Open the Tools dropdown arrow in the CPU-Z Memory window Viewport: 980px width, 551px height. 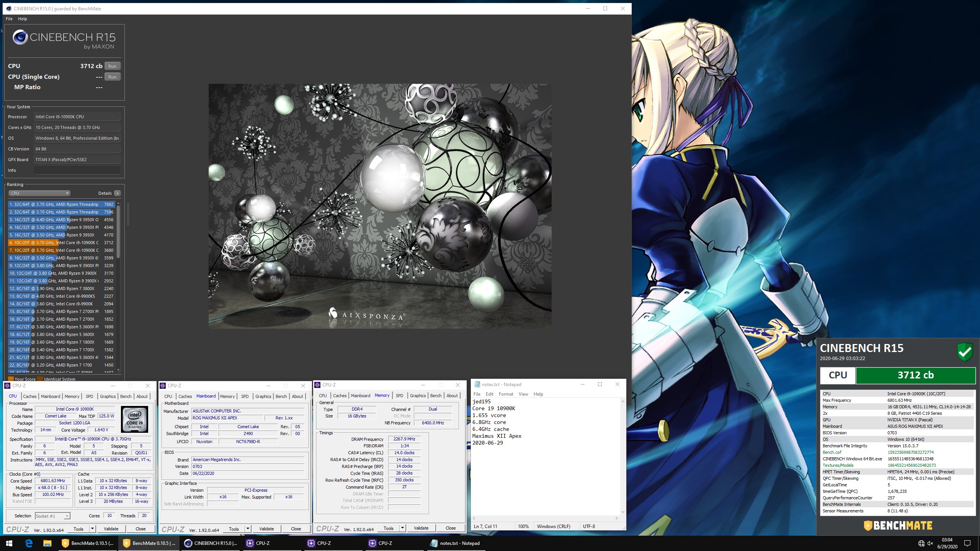[402, 528]
